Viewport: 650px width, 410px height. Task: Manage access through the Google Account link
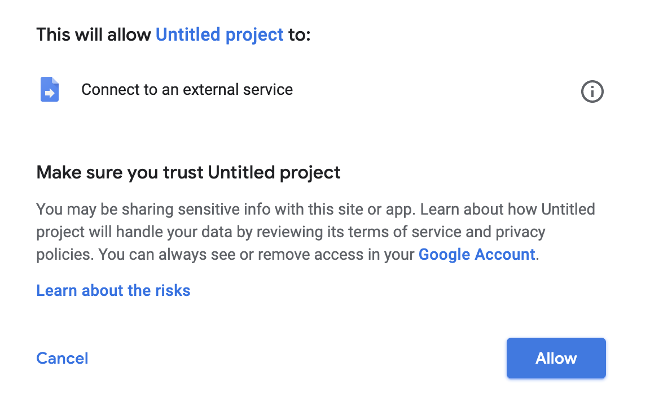click(477, 254)
